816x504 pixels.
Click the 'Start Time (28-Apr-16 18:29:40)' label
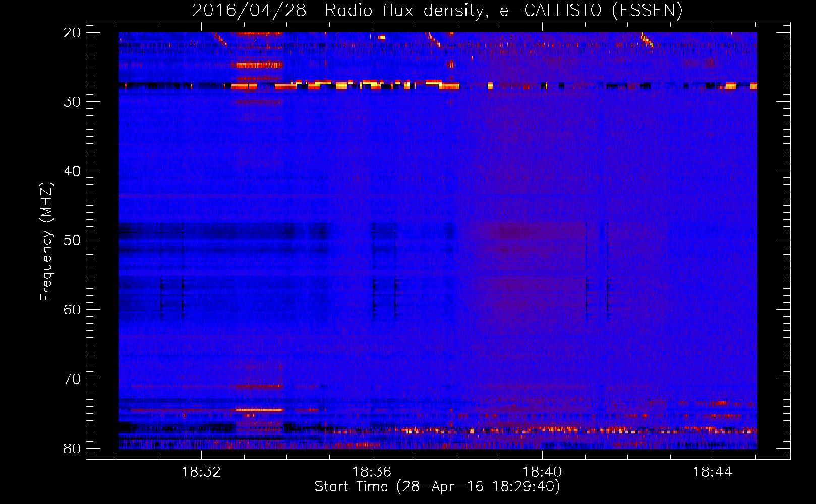pyautogui.click(x=437, y=487)
